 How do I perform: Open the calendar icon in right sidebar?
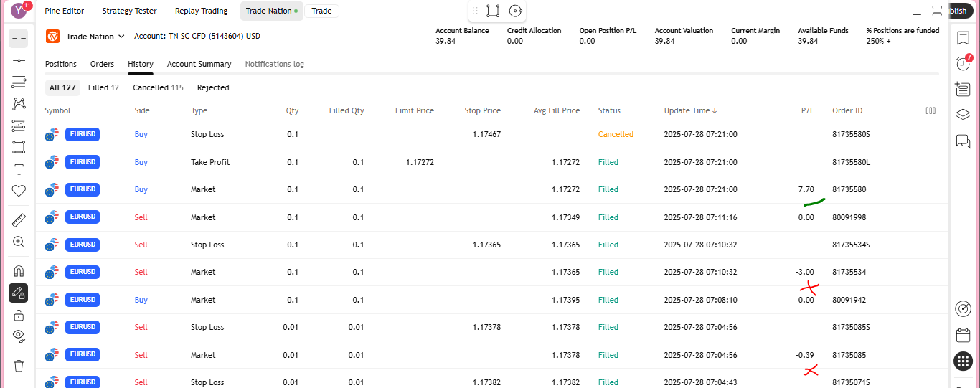[x=963, y=336]
